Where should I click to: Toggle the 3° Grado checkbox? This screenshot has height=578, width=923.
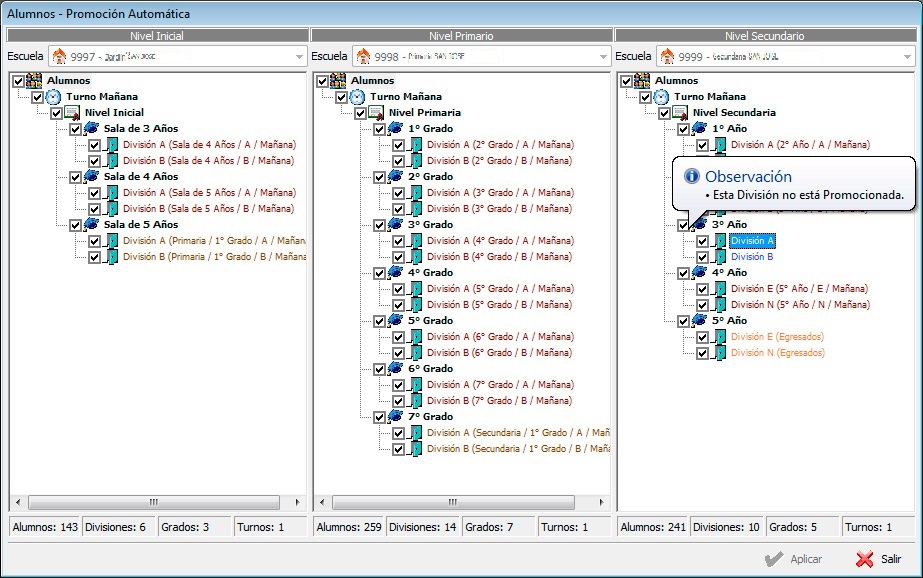[379, 225]
